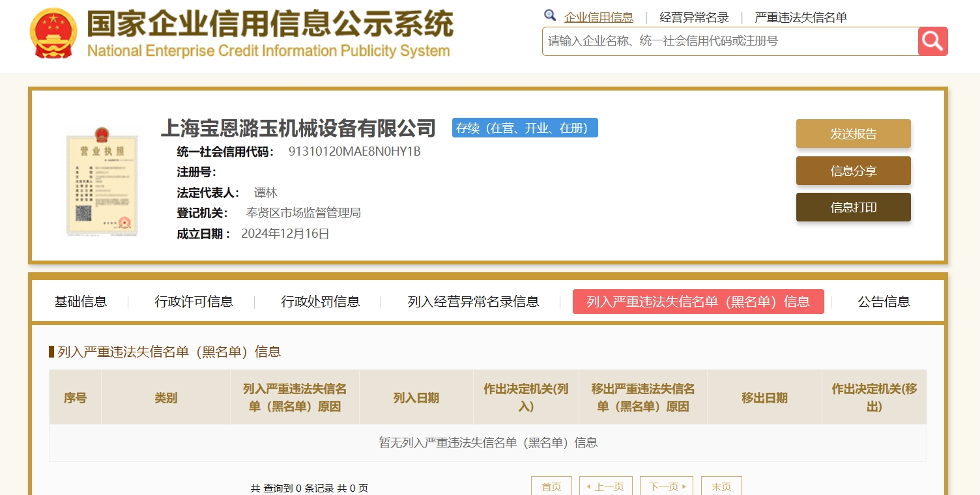Go to first page with 首页

click(551, 487)
